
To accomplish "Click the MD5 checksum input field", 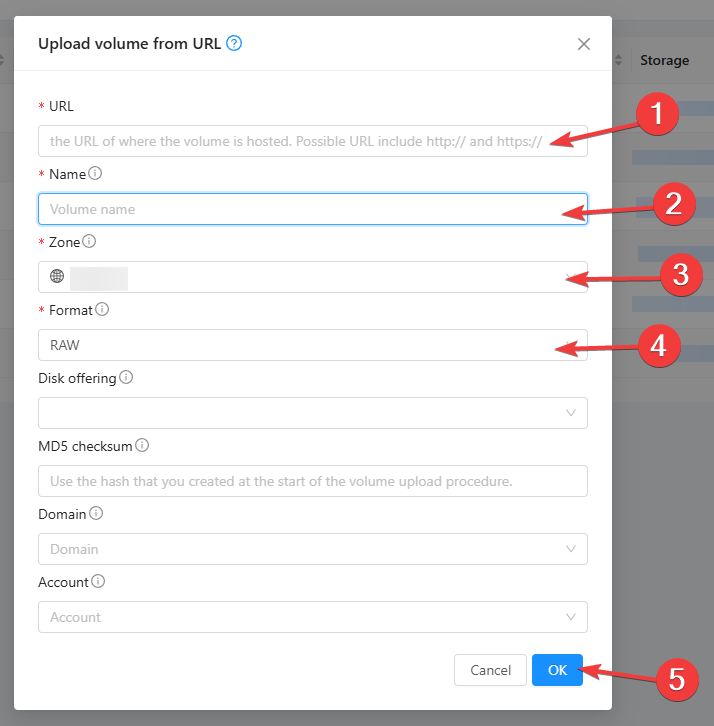I will pos(312,481).
